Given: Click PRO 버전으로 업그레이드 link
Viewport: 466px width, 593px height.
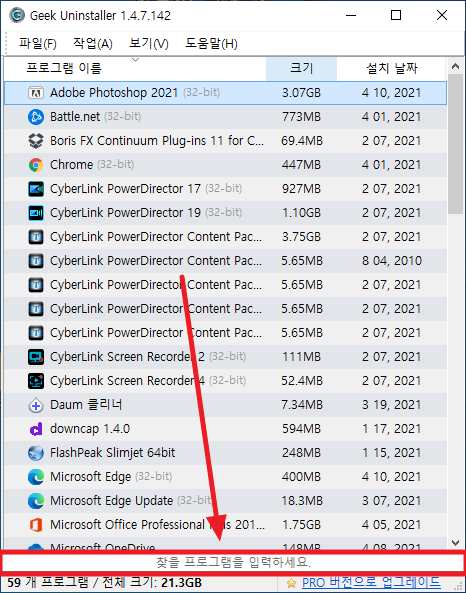Looking at the screenshot, I should click(371, 582).
